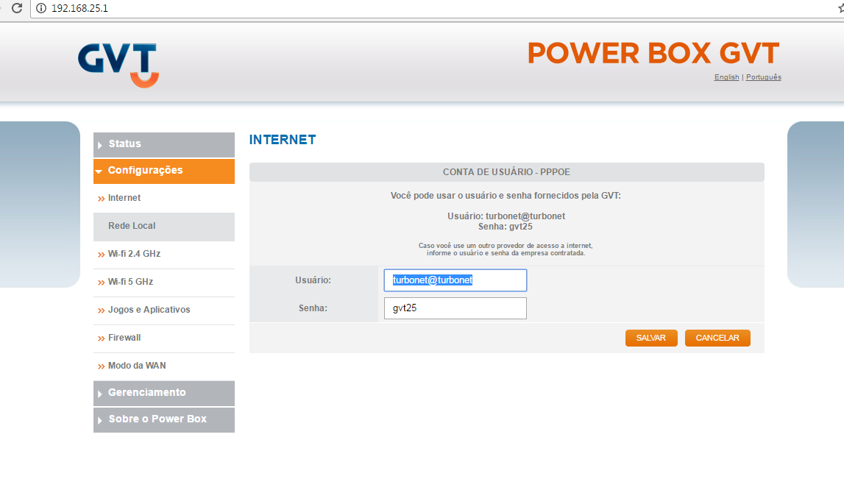Click the POWER BOX GVT title

(653, 53)
